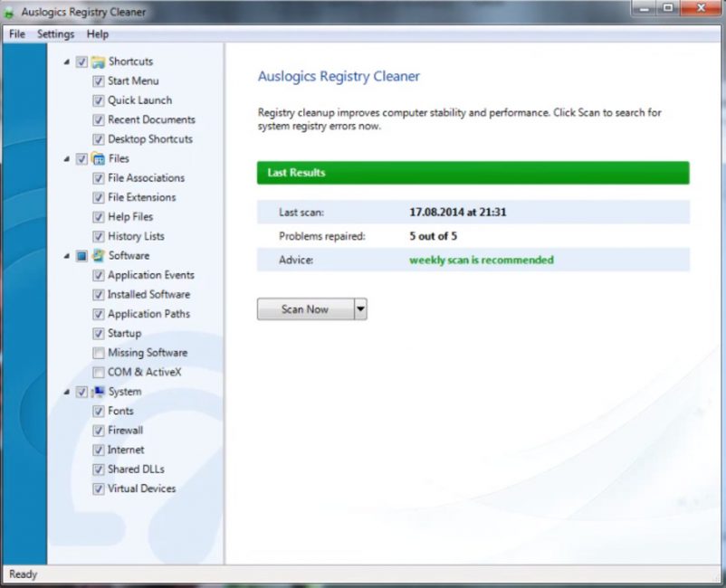This screenshot has height=588, width=726.
Task: Uncheck the Installed Software checkbox
Action: point(98,295)
